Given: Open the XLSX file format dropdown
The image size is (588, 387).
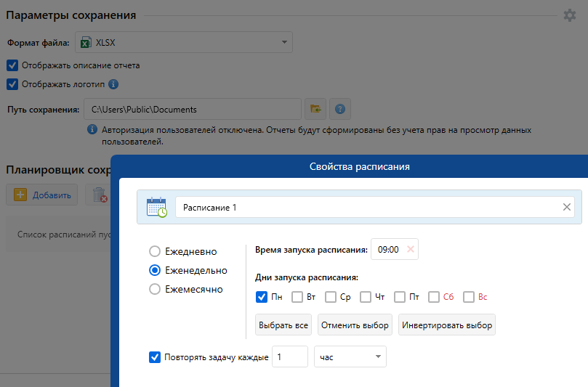Looking at the screenshot, I should (x=184, y=42).
